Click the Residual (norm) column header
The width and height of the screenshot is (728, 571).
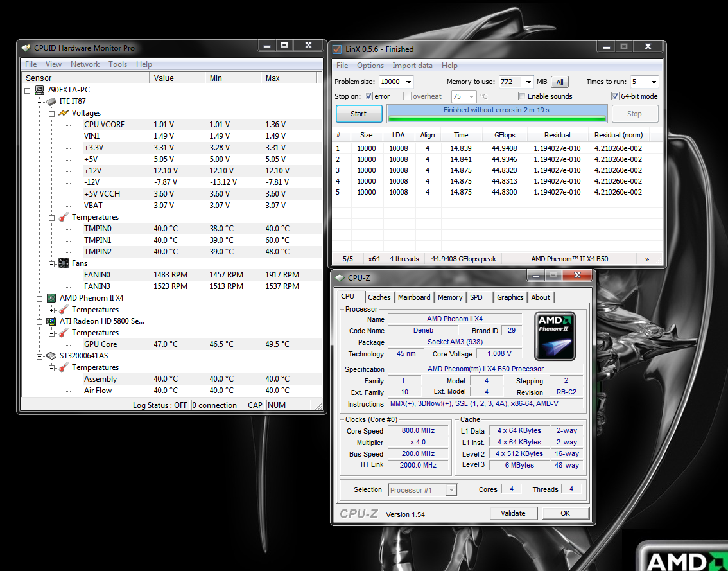pos(618,135)
